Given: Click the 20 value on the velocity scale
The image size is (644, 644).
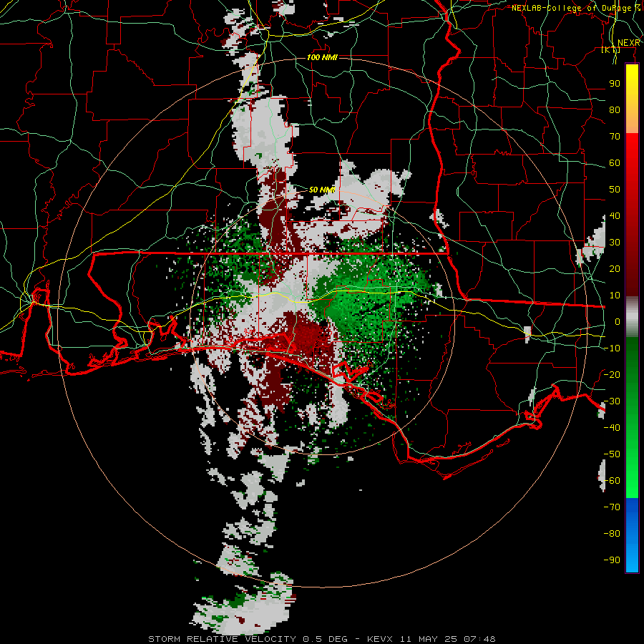Looking at the screenshot, I should tap(615, 269).
